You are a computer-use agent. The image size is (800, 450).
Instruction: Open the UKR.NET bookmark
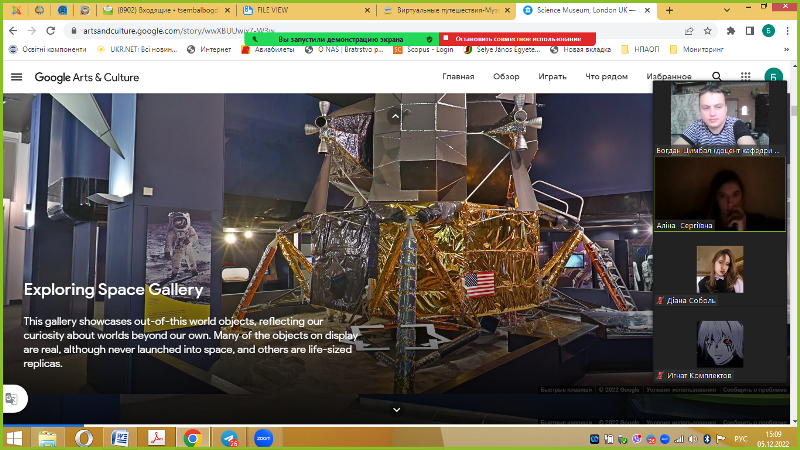click(x=138, y=49)
